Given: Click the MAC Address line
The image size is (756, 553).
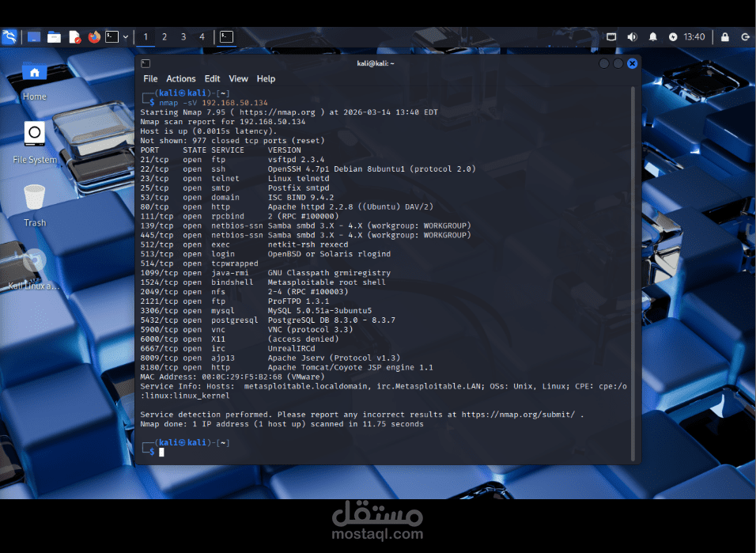Looking at the screenshot, I should pyautogui.click(x=232, y=377).
